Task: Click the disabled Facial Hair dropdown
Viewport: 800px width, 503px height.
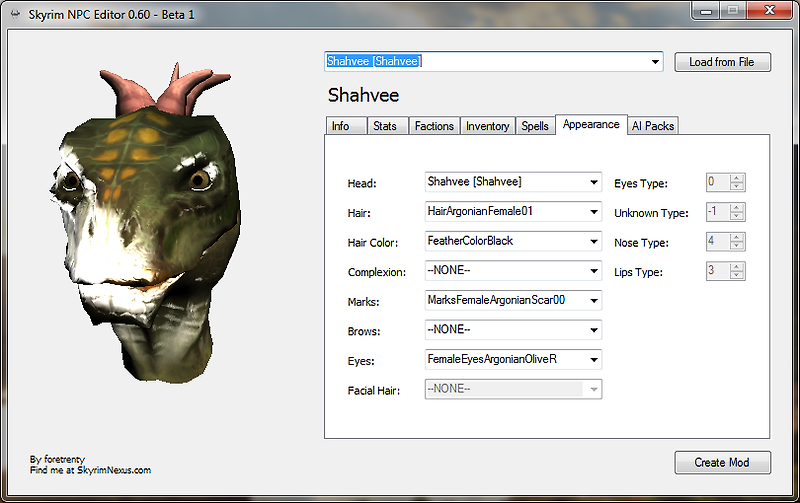Action: pos(513,389)
